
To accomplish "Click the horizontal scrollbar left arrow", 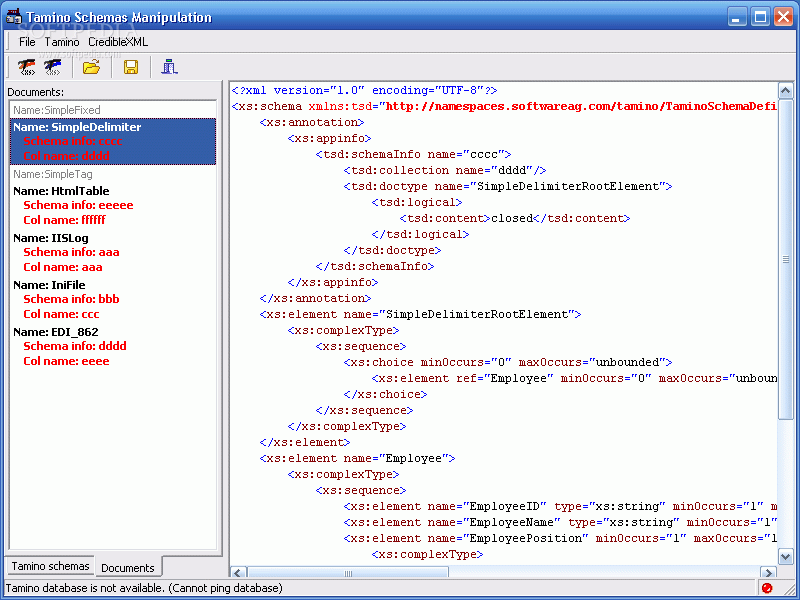I will click(238, 573).
